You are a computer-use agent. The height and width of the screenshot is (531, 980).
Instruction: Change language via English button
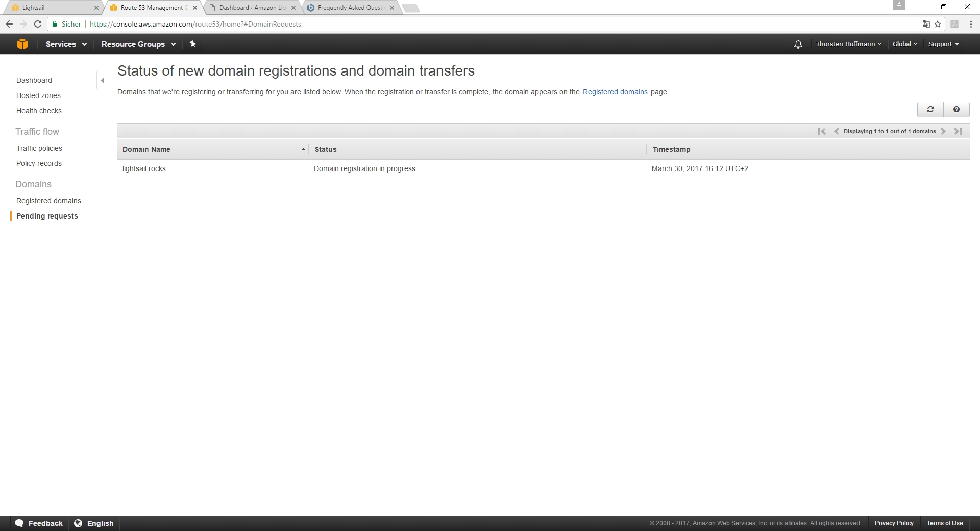point(94,523)
